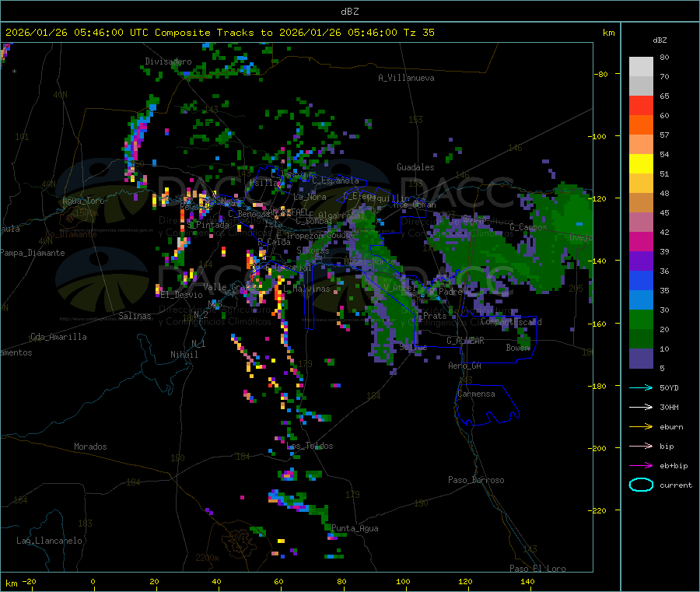
Task: Select the Los_Toldos map label
Action: click(310, 446)
